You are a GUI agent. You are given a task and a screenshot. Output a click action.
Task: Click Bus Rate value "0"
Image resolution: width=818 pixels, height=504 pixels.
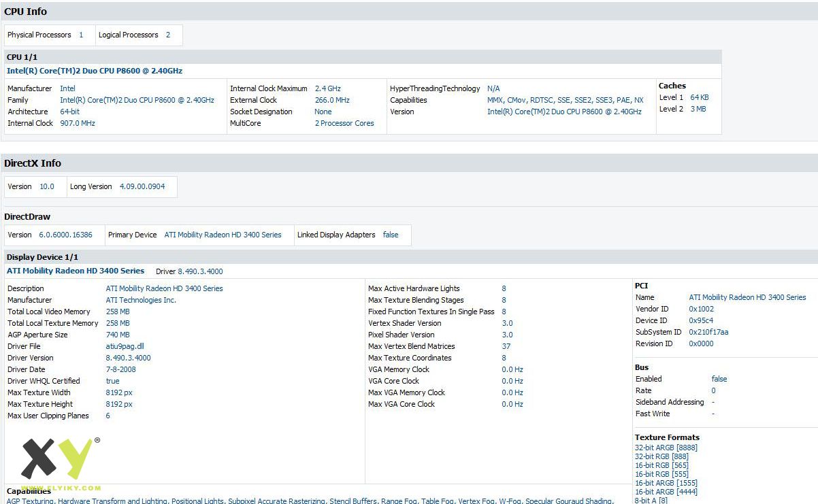pos(714,390)
